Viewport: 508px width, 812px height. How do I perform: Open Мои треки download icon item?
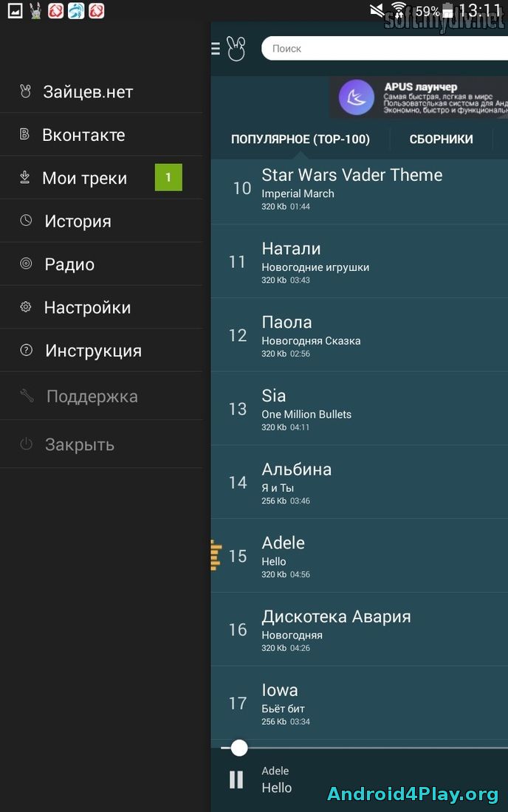[101, 178]
